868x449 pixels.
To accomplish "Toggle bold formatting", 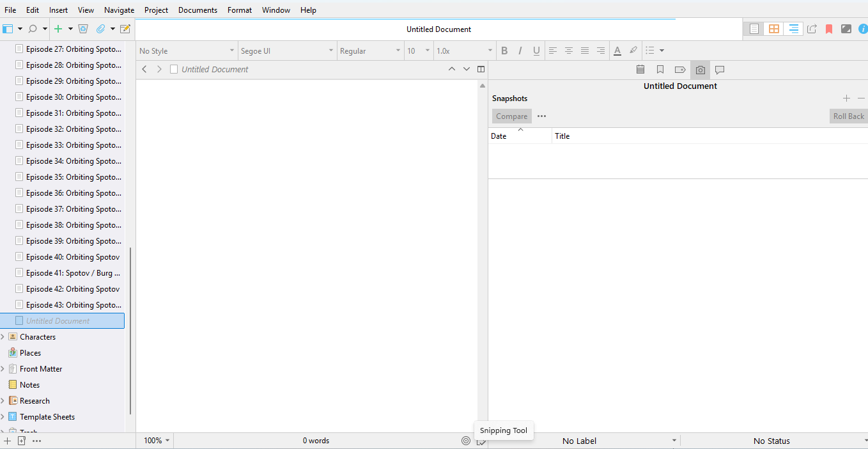I will pyautogui.click(x=504, y=51).
